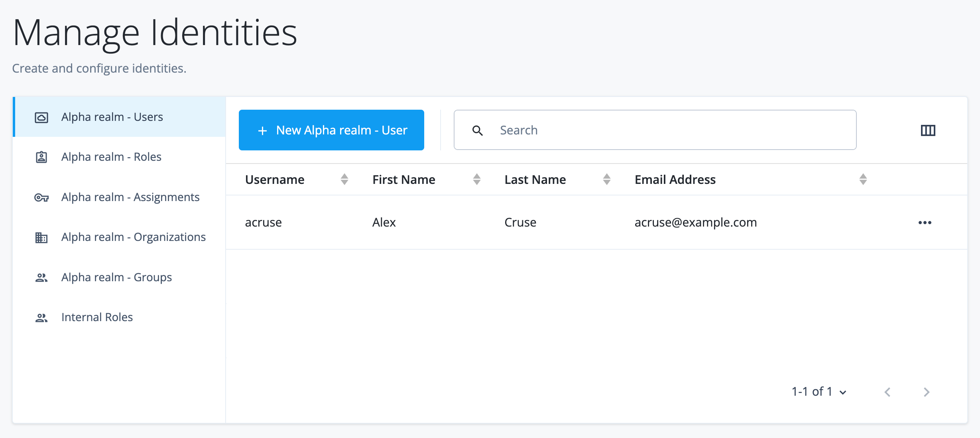
Task: Click the next page chevron
Action: [x=927, y=392]
